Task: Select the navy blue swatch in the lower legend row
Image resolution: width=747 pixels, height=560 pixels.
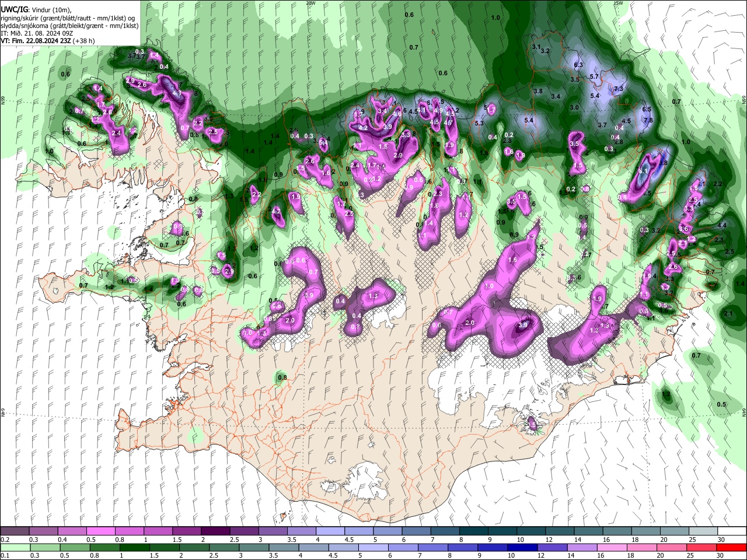Action: click(521, 547)
